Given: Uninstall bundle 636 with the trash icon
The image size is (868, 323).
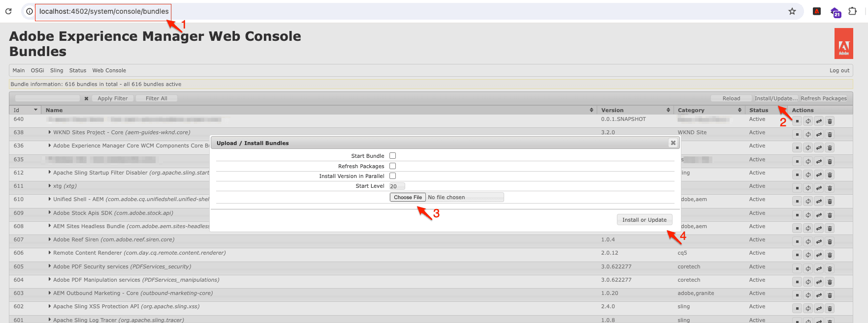Looking at the screenshot, I should click(x=830, y=147).
